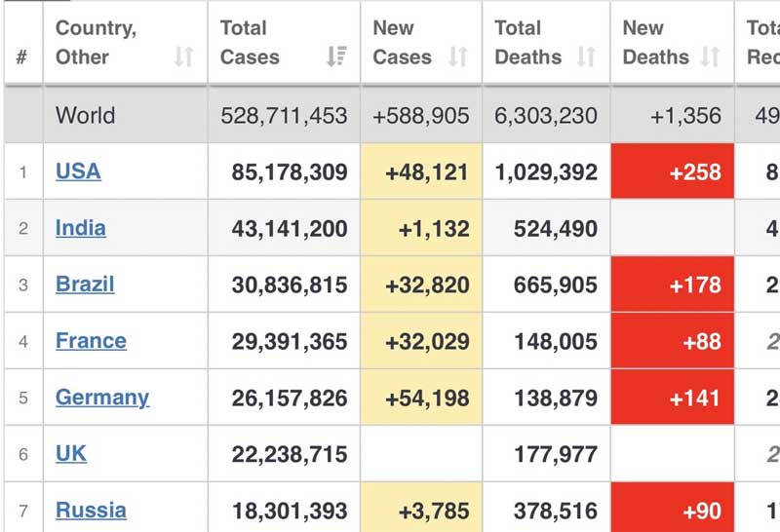Click the # rank column header
The height and width of the screenshot is (532, 780).
click(21, 57)
